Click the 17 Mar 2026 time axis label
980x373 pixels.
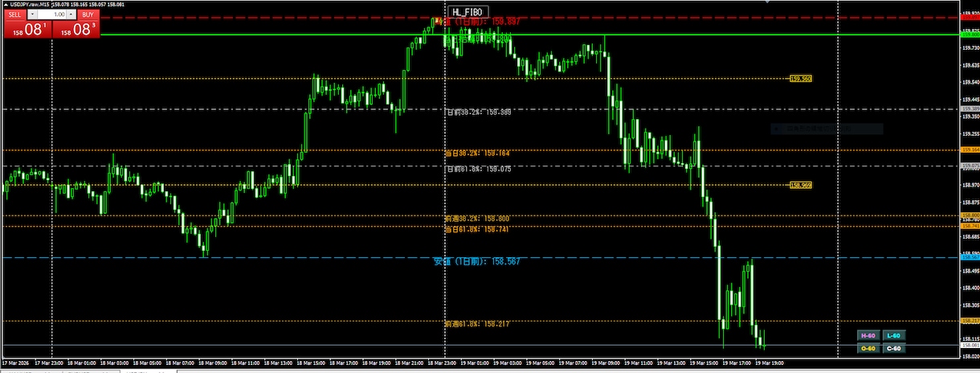[17, 363]
